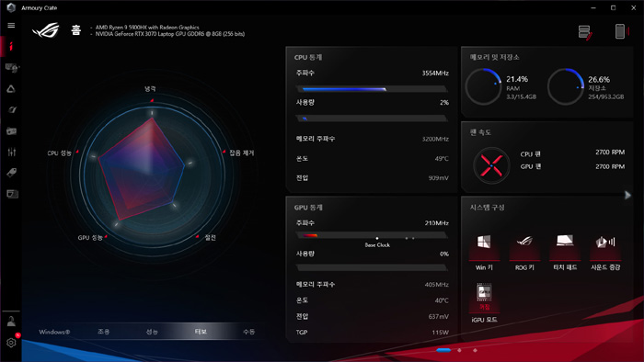Viewport: 644px width, 362px height.
Task: Open the Aura Sync triangle icon in the sidebar
Action: click(x=11, y=89)
